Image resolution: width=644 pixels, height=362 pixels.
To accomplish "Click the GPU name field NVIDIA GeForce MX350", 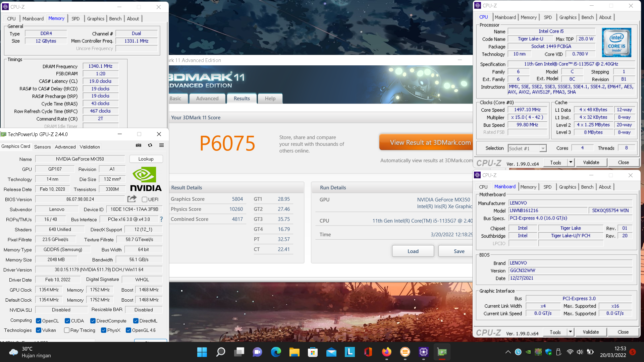I will pos(80,159).
